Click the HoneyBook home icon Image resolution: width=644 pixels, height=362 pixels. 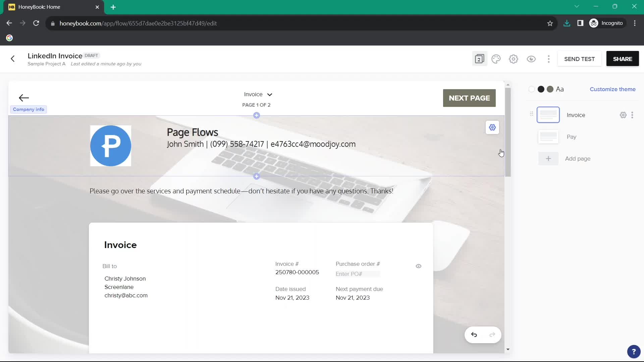click(x=11, y=7)
